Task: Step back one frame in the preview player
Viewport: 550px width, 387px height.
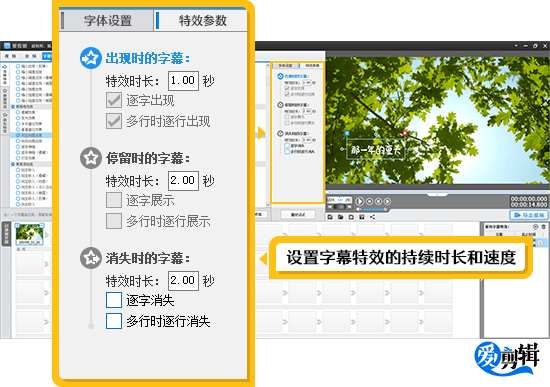Action: click(378, 201)
